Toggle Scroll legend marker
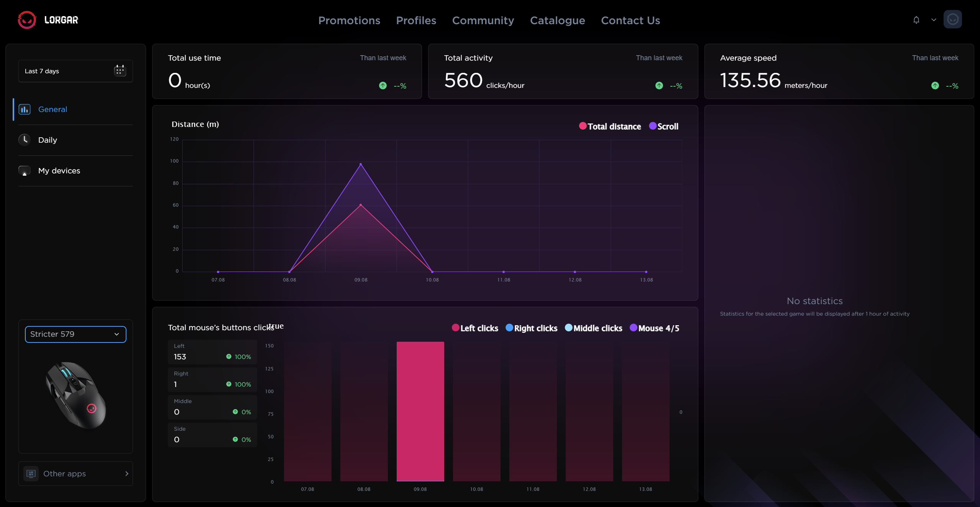 (652, 126)
